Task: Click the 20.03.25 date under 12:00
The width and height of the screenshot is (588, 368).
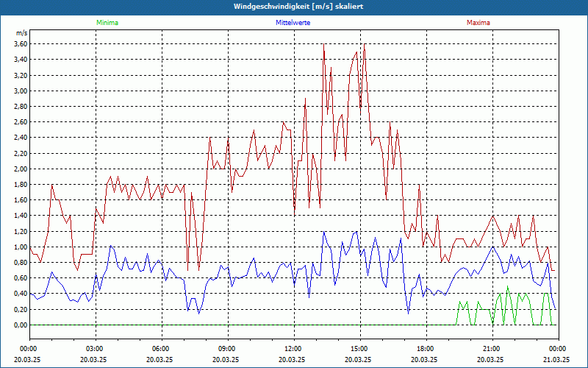Action: [292, 359]
